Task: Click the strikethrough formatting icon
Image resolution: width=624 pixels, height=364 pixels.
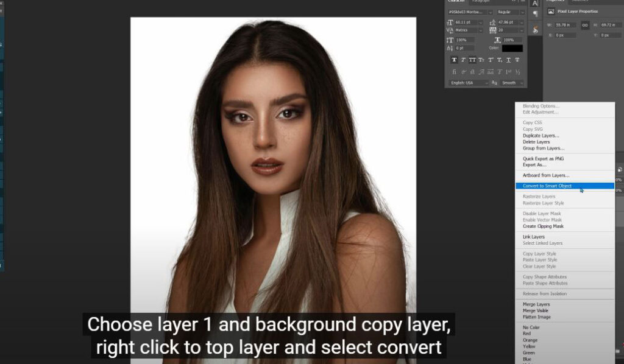Action: 517,60
